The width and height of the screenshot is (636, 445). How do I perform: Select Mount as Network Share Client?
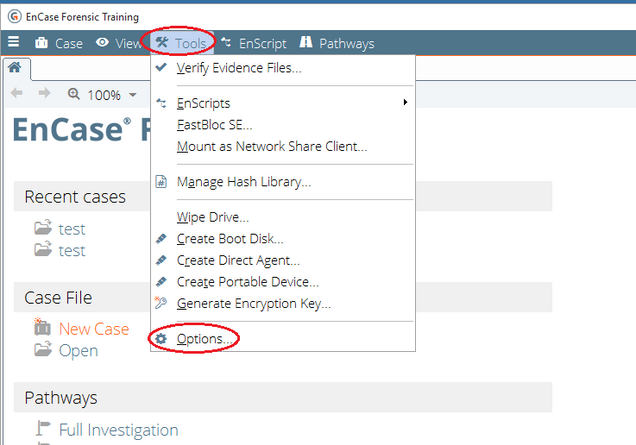272,146
